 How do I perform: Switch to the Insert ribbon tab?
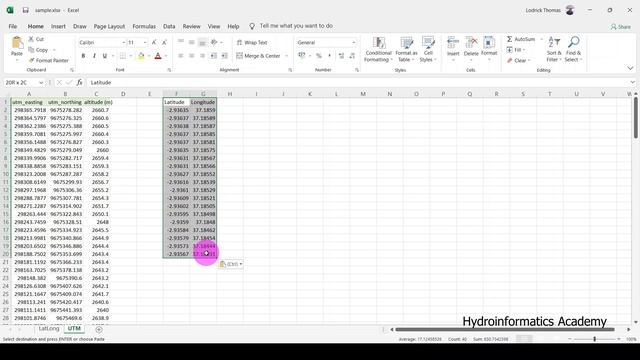pos(58,26)
